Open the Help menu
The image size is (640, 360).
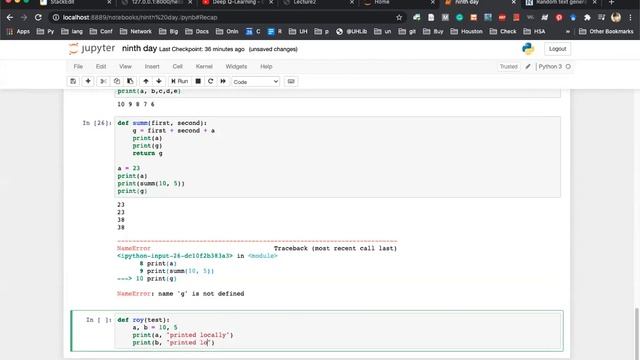(266, 67)
